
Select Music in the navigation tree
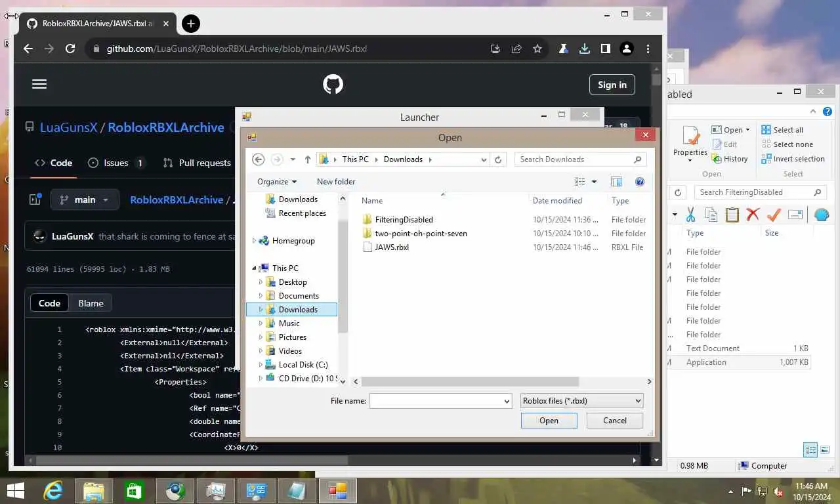[x=289, y=324]
